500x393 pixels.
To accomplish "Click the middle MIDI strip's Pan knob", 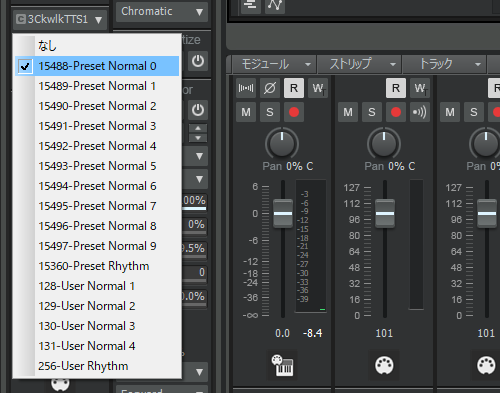I will (384, 143).
